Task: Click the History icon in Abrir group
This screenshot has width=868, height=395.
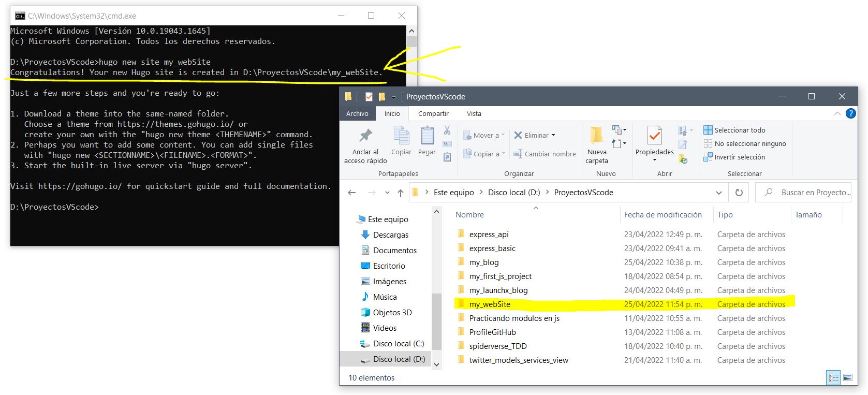Action: (683, 159)
